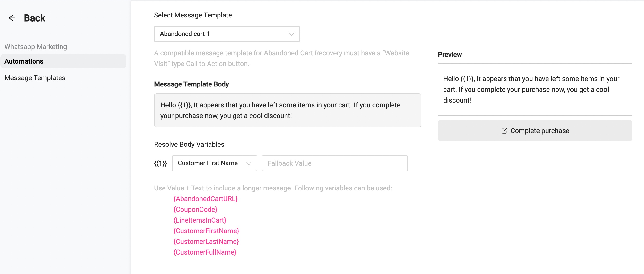Click the {CustomerFullName} variable
644x274 pixels.
(x=205, y=252)
